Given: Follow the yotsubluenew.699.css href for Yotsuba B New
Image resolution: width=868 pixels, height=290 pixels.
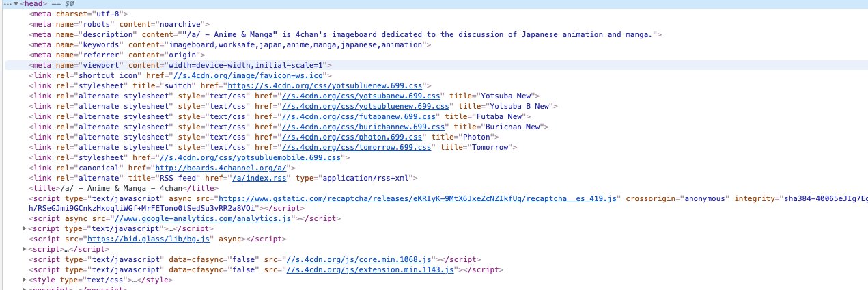Looking at the screenshot, I should (367, 106).
